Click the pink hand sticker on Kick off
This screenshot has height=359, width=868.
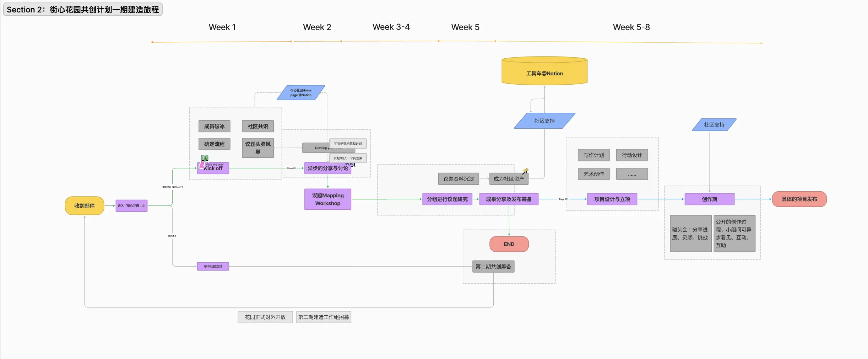tap(202, 165)
